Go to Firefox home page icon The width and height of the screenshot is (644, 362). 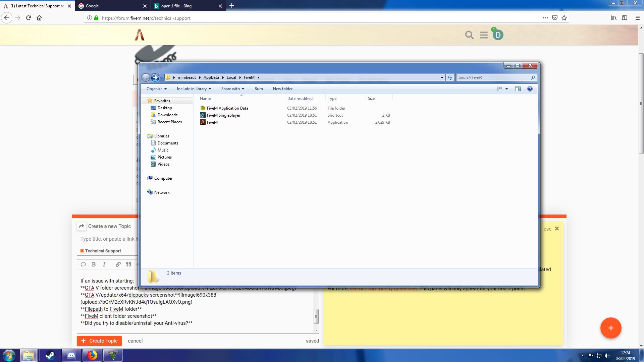click(x=39, y=18)
